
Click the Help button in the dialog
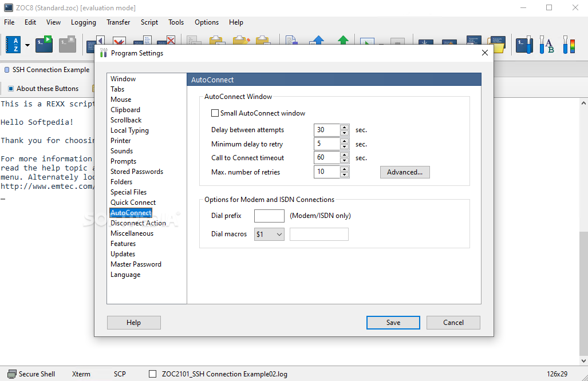(x=133, y=323)
